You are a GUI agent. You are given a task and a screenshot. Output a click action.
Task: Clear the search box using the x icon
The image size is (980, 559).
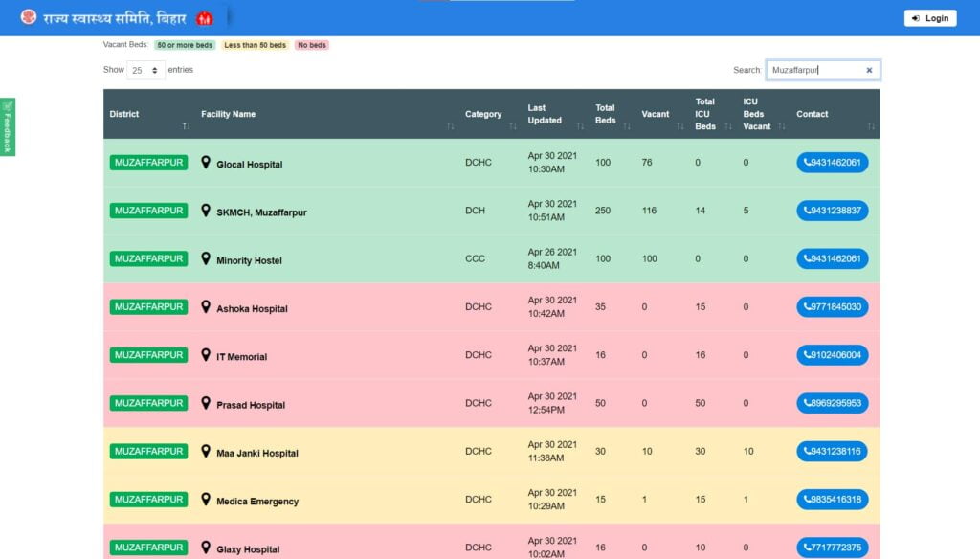[x=869, y=69]
